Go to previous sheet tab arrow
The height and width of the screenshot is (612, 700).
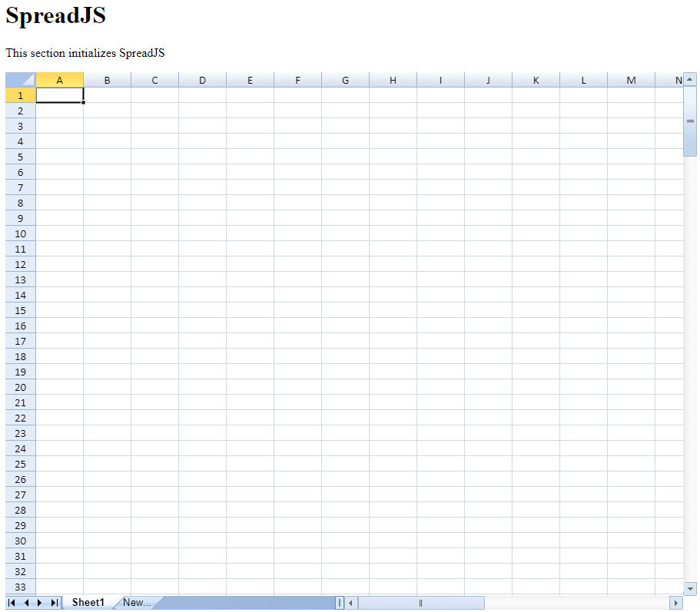[x=26, y=603]
